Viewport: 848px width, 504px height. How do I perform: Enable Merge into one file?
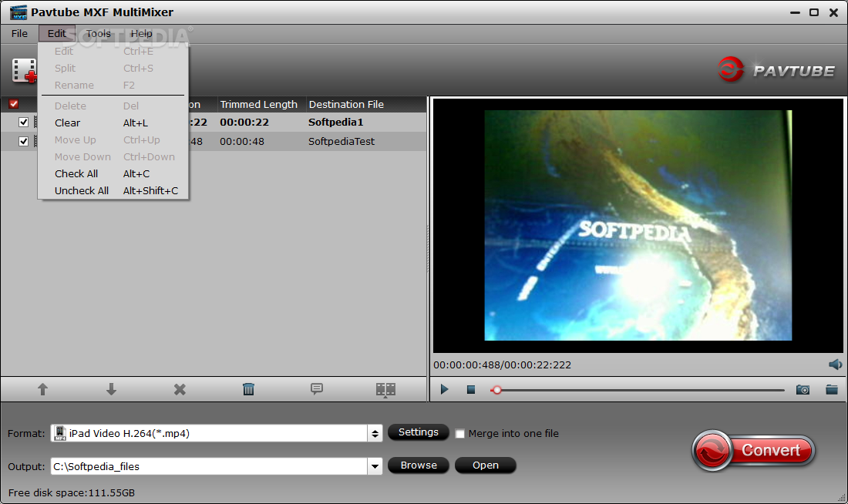tap(459, 434)
